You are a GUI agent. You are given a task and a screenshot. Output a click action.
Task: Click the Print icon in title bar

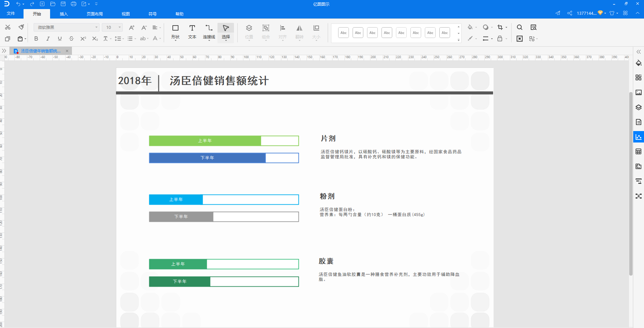click(x=74, y=4)
